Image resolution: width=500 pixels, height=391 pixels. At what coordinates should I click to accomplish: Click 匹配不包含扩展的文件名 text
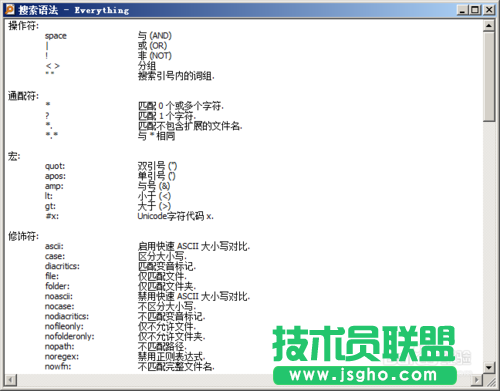click(190, 126)
